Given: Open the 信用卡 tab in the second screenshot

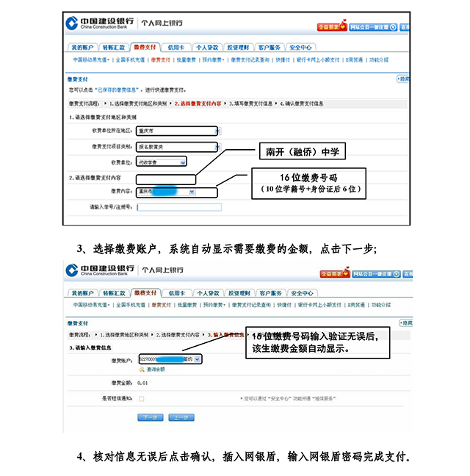Looking at the screenshot, I should tap(177, 293).
